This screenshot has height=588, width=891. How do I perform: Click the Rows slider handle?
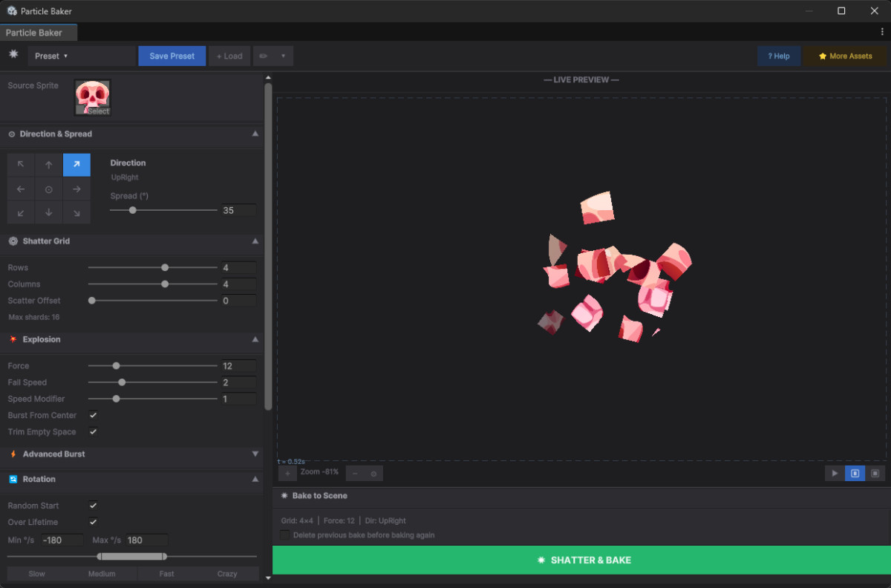coord(165,267)
